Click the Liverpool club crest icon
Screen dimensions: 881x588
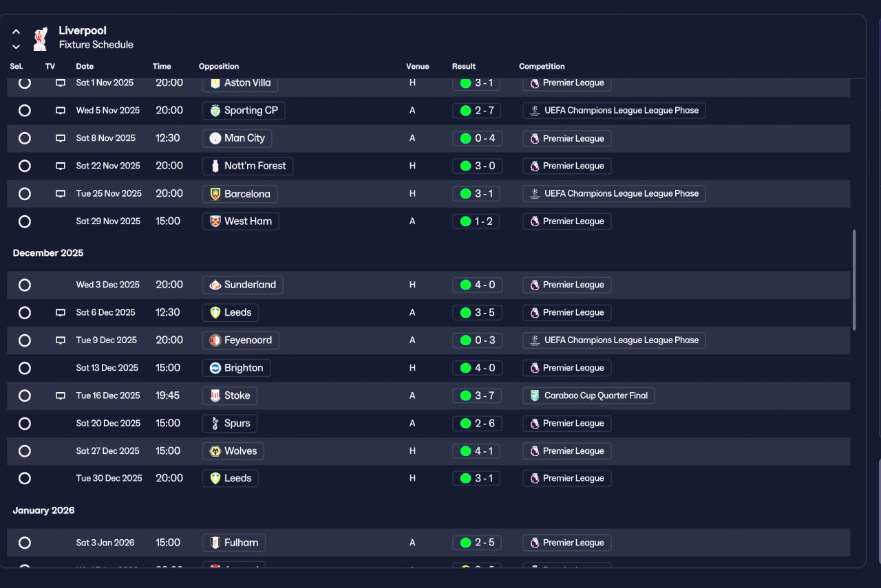point(41,38)
